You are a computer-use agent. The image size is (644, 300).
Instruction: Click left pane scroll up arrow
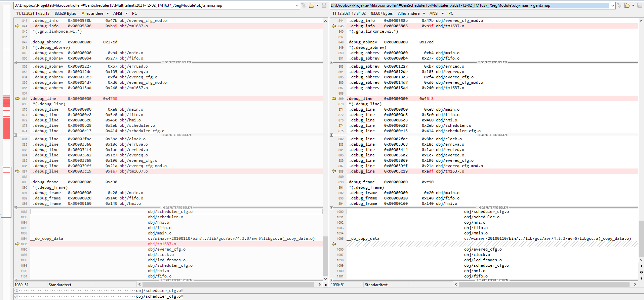point(325,21)
